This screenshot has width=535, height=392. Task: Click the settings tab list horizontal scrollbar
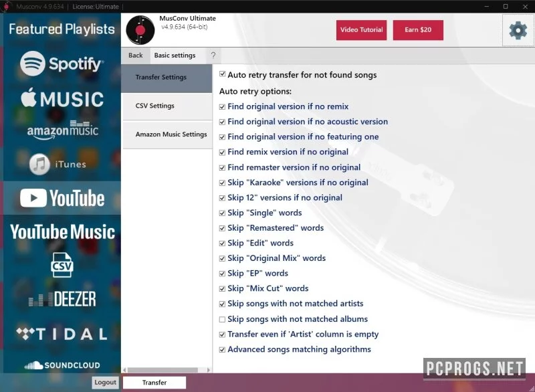pos(163,370)
